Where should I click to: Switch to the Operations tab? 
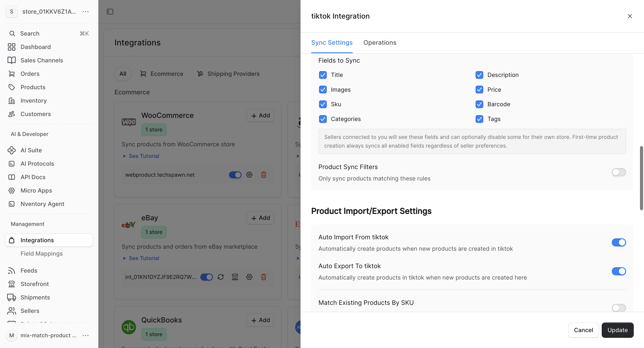(380, 43)
